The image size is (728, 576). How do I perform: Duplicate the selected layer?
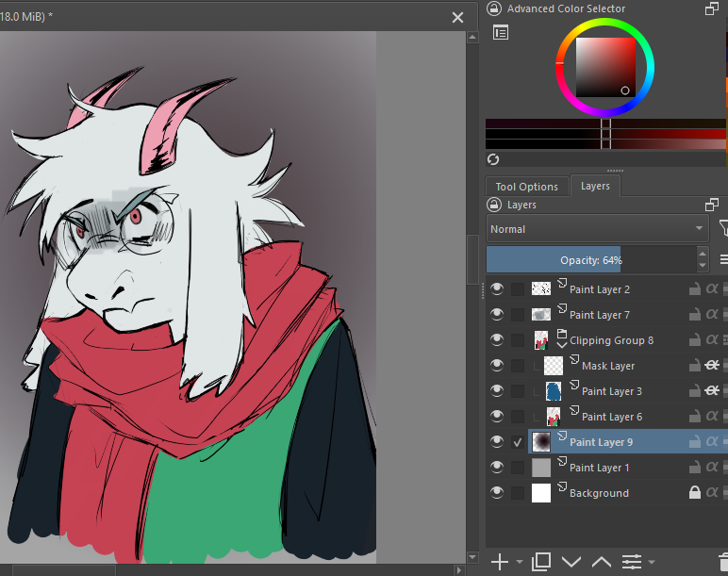(541, 562)
